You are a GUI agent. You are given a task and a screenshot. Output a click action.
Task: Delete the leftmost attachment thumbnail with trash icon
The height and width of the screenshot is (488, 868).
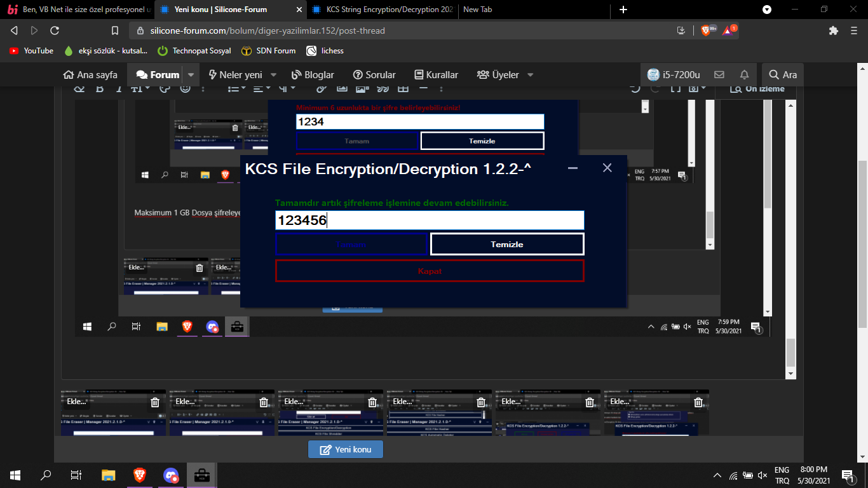coord(155,402)
